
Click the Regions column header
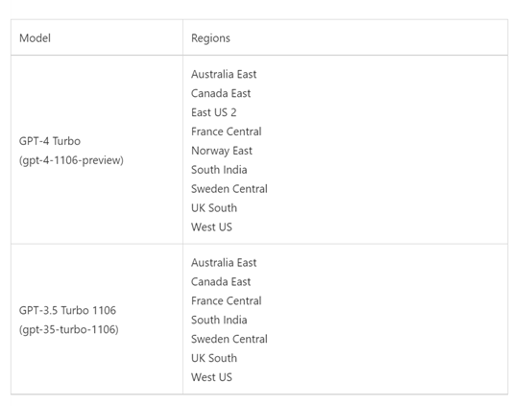click(210, 38)
